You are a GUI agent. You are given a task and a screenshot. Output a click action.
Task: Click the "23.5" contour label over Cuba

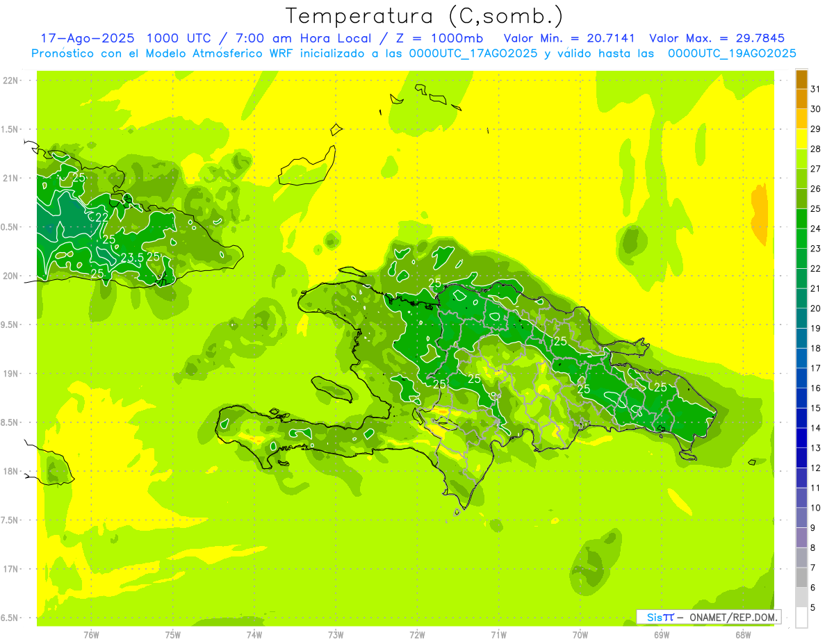click(x=132, y=257)
